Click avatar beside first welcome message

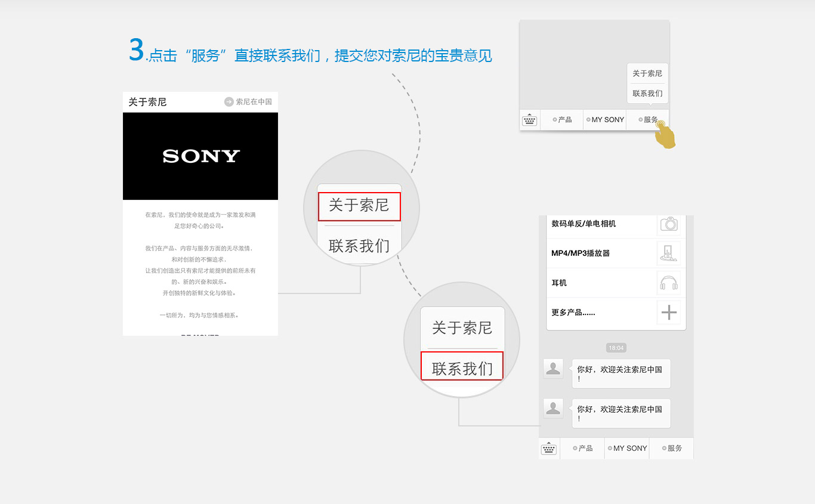click(x=553, y=369)
